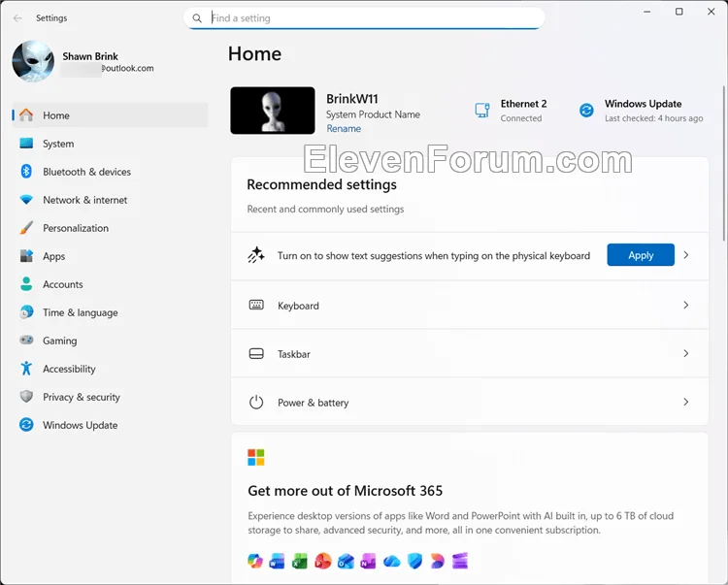Click the Gaming controller icon

pos(26,341)
